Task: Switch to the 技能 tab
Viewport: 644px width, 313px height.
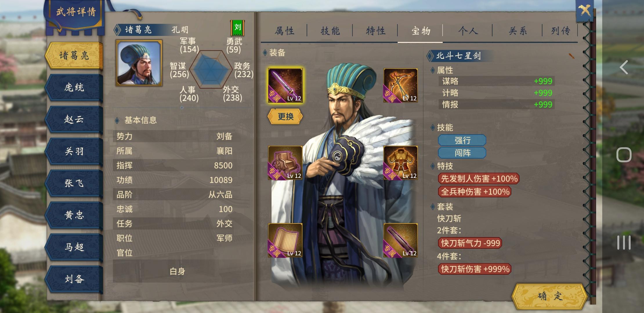Action: pyautogui.click(x=330, y=31)
